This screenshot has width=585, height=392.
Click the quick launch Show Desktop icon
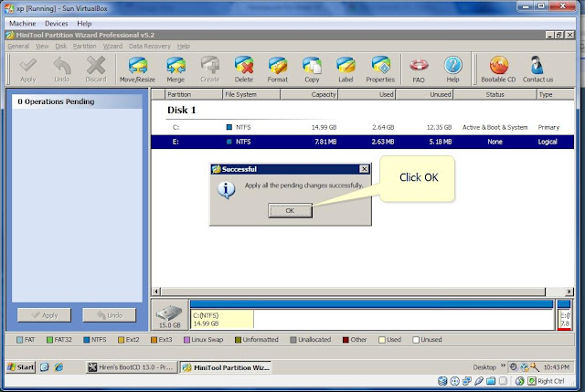pos(45,367)
